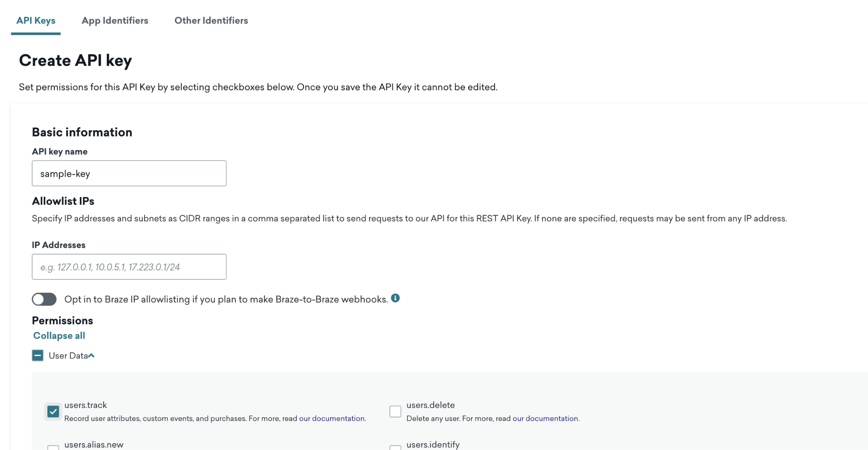Click the users.track permission label
The height and width of the screenshot is (450, 868).
(86, 405)
